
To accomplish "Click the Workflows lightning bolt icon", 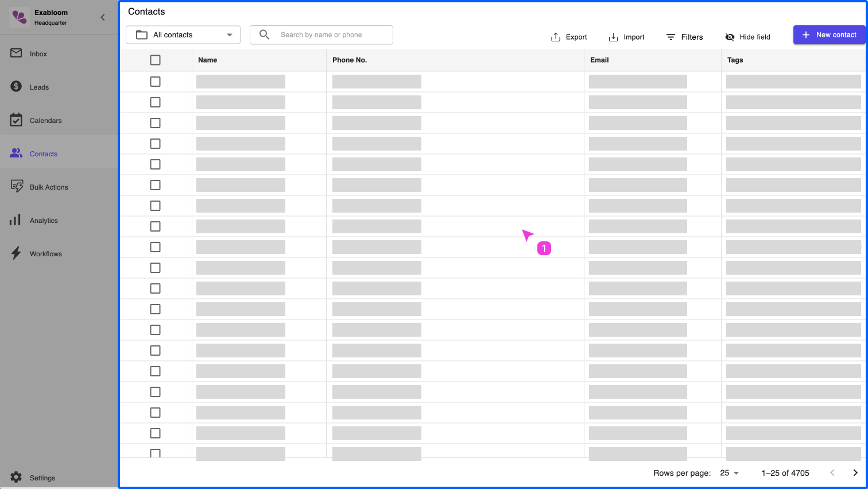I will tap(16, 253).
